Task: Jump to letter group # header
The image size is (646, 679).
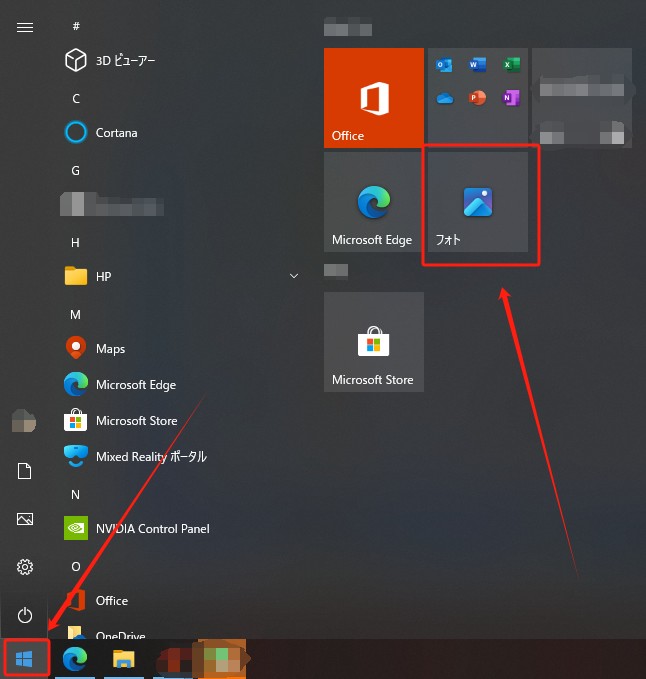Action: [x=76, y=26]
